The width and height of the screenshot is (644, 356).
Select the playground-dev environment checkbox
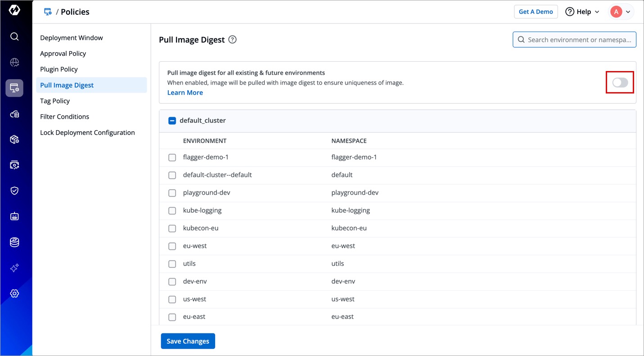pos(172,193)
